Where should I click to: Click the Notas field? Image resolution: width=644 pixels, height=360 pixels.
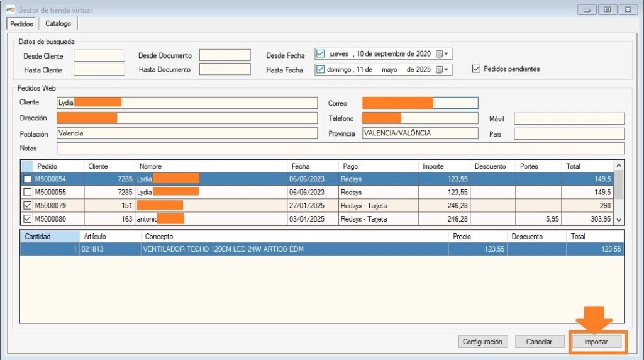click(340, 149)
